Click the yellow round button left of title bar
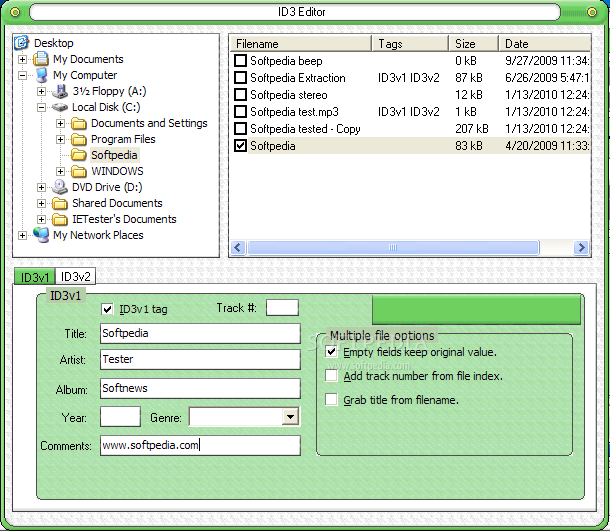Screen dimensions: 610x531 (x=15, y=12)
